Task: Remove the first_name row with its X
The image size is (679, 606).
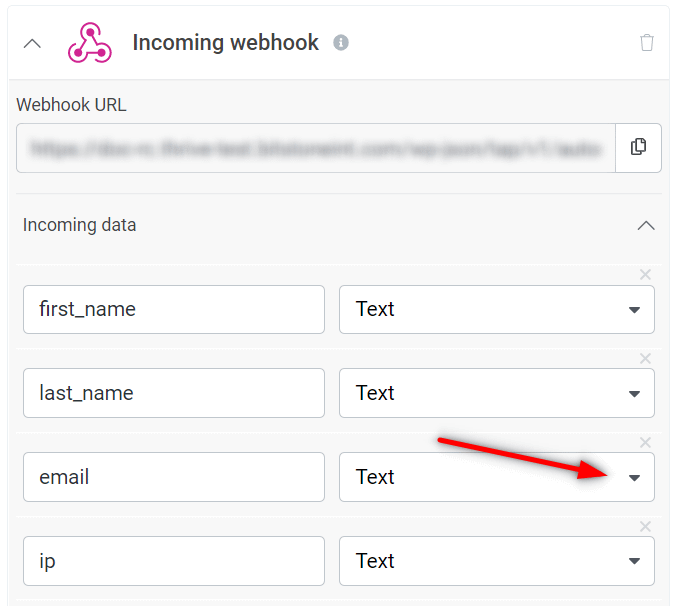Action: tap(645, 274)
